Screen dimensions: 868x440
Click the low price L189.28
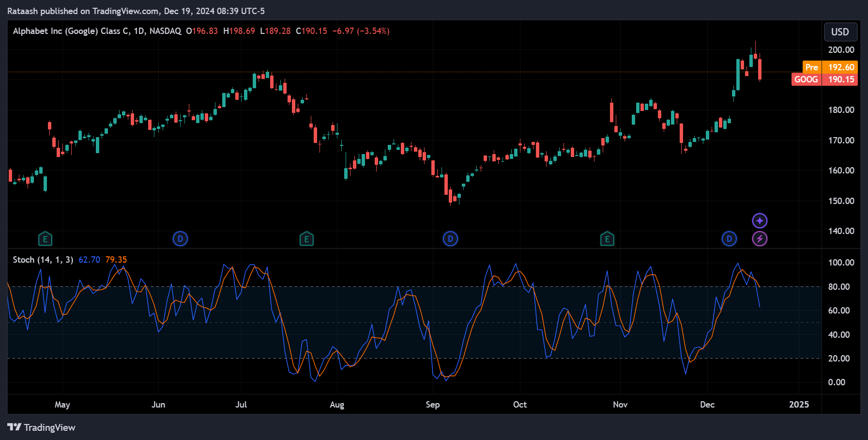(275, 31)
